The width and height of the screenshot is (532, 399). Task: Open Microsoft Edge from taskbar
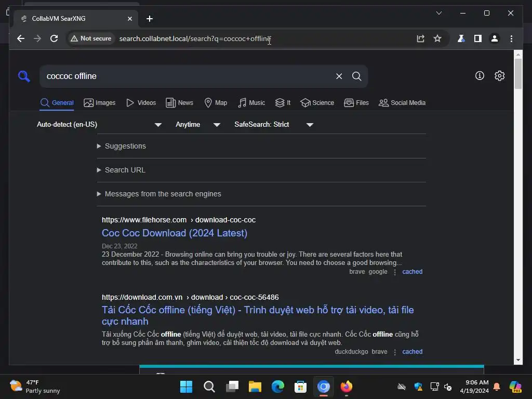(277, 387)
